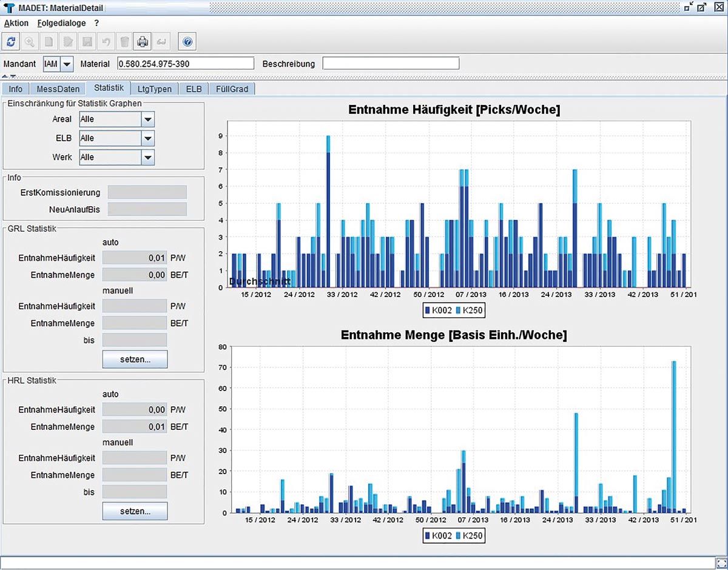This screenshot has width=728, height=570.
Task: Collapse header using the small arrows below Mandant
Action: 9,76
